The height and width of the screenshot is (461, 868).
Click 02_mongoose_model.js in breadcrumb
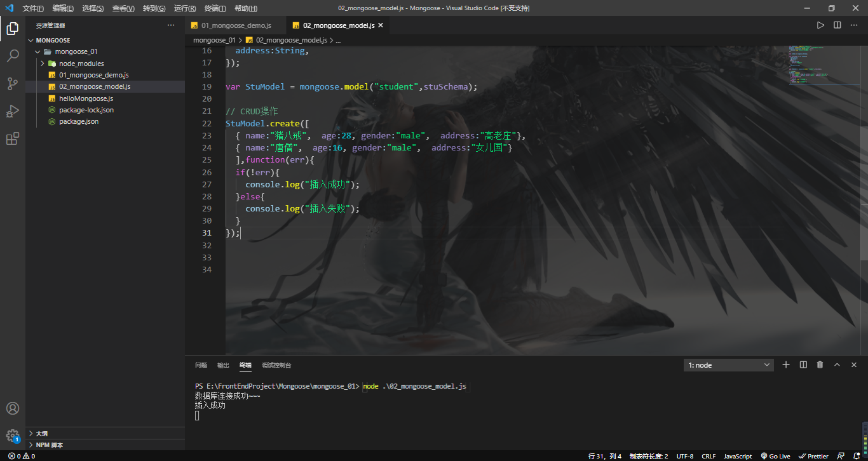coord(291,40)
